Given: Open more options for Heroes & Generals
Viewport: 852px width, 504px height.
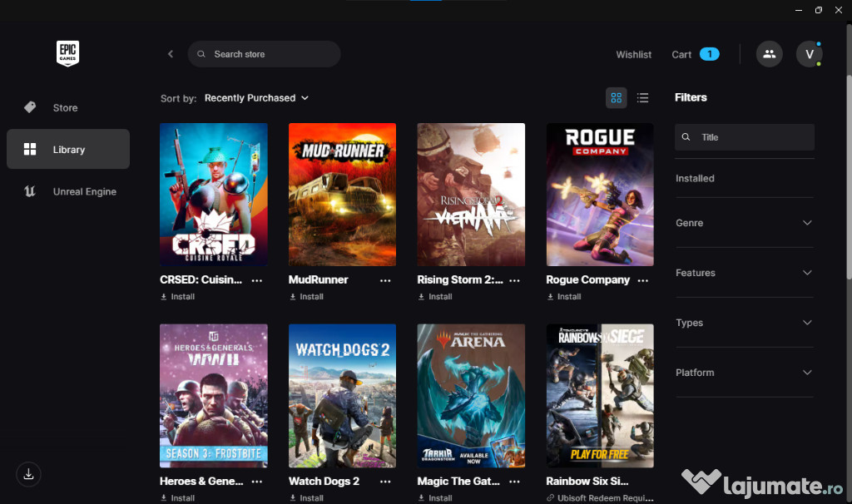Looking at the screenshot, I should pyautogui.click(x=257, y=482).
